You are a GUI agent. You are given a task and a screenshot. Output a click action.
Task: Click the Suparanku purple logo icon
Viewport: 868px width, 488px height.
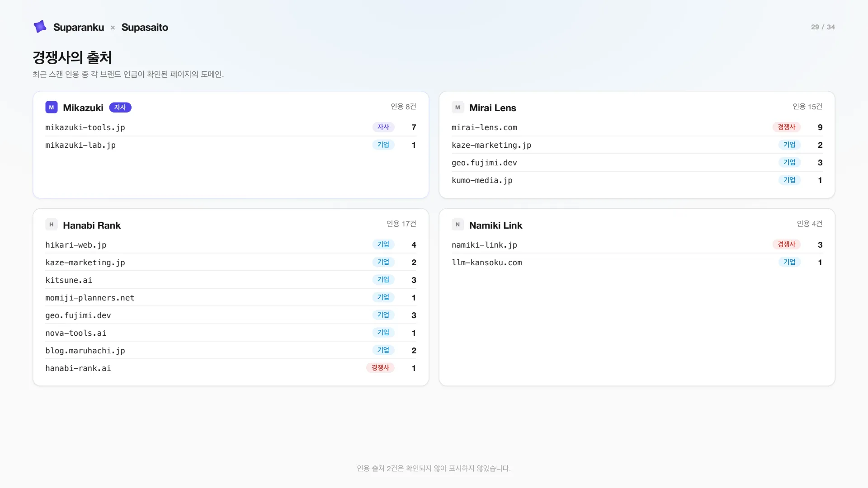click(x=40, y=27)
